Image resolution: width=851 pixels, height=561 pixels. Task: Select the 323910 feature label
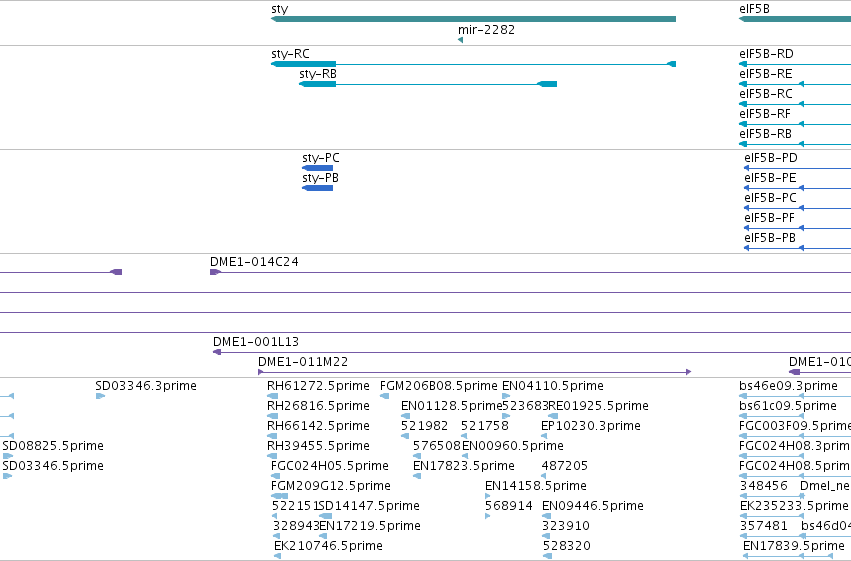tap(566, 526)
